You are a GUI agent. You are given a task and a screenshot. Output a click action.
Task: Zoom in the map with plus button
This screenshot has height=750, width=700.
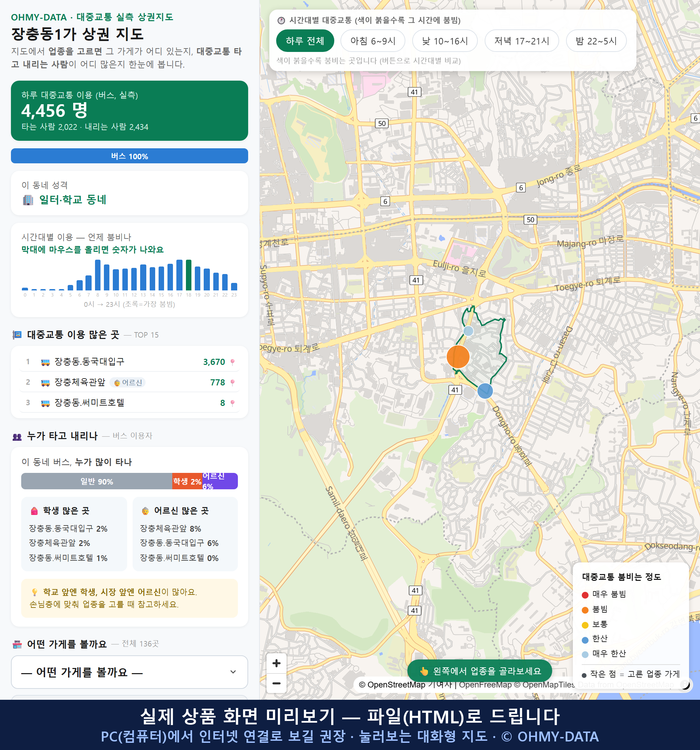pyautogui.click(x=276, y=663)
